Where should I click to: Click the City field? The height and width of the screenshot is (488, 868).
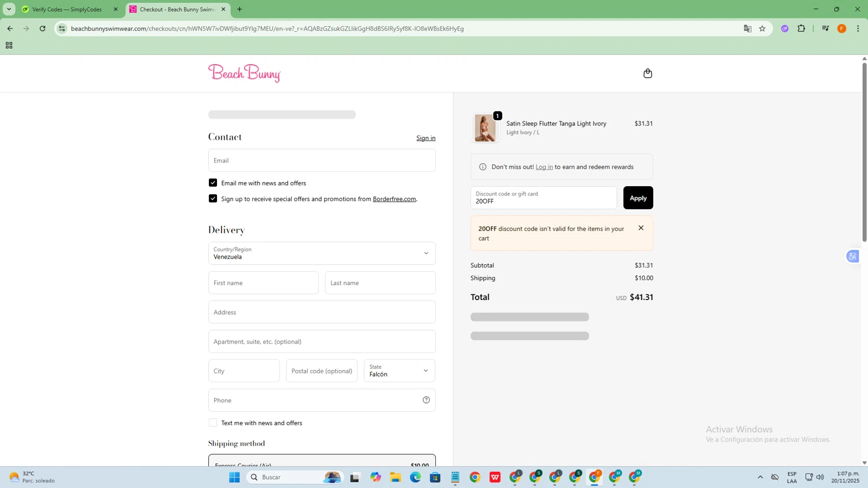click(244, 371)
